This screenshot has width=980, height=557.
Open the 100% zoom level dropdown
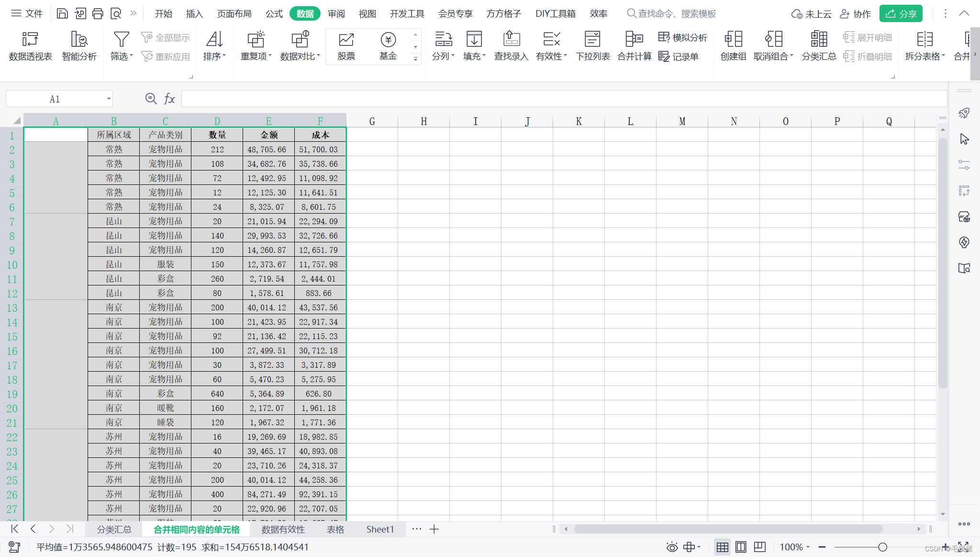click(x=795, y=547)
